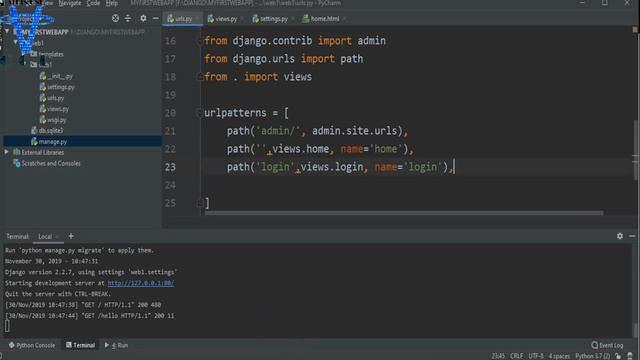Screen dimensions: 640x360
Task: Open the Navigate menu
Action: [x=70, y=3]
